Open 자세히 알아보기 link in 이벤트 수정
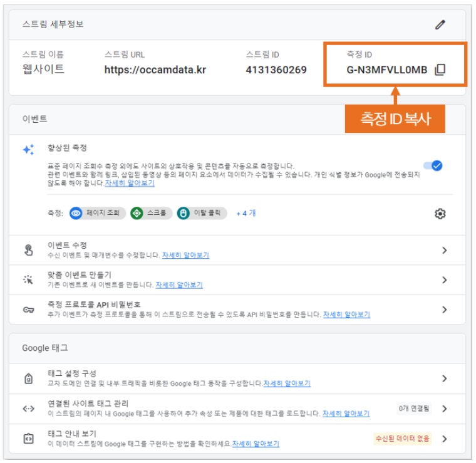 point(186,255)
